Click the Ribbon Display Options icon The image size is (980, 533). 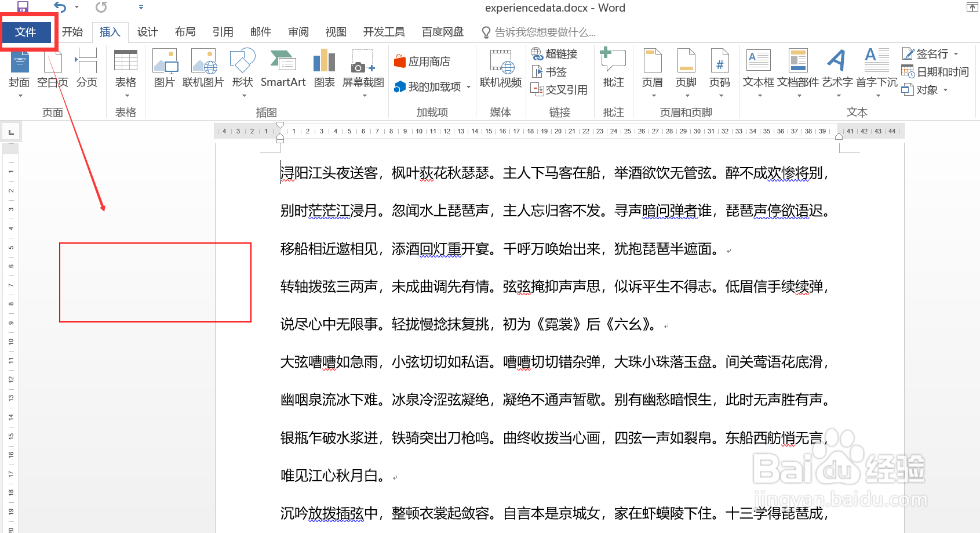pyautogui.click(x=972, y=7)
